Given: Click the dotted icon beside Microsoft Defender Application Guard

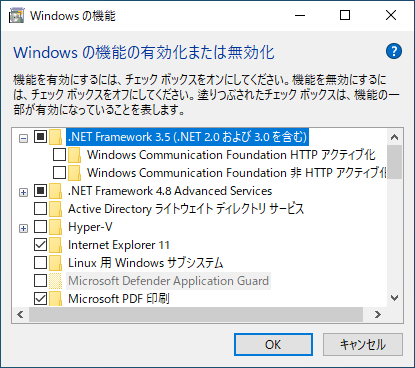Looking at the screenshot, I should (x=55, y=281).
